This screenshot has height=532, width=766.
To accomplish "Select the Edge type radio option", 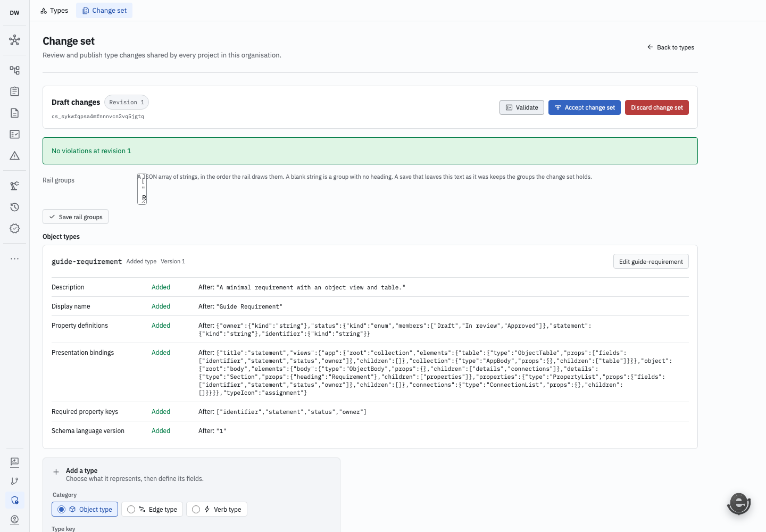I will (152, 509).
